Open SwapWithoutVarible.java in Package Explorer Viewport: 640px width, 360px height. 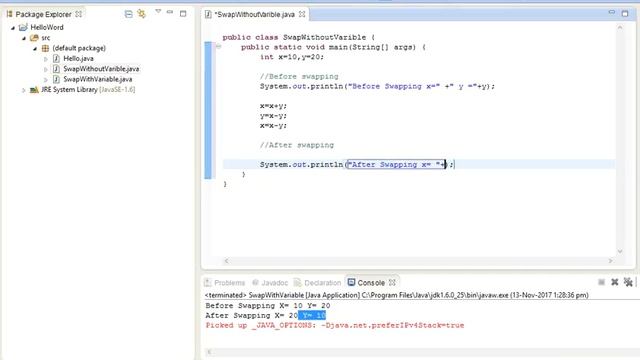coord(101,69)
